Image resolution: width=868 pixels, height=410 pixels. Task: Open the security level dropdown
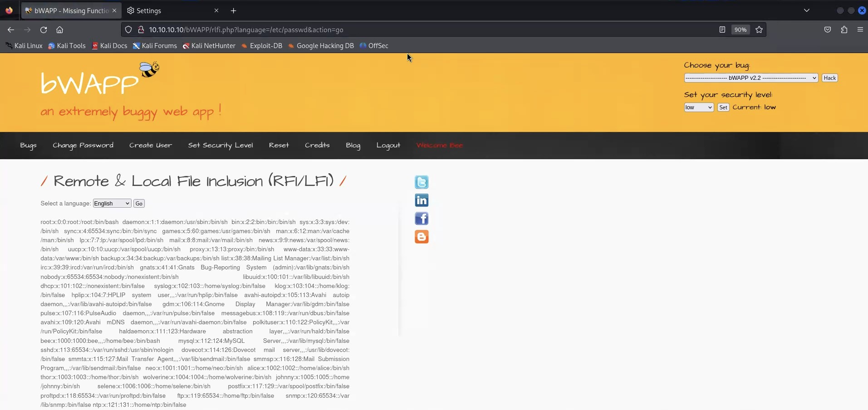coord(699,107)
